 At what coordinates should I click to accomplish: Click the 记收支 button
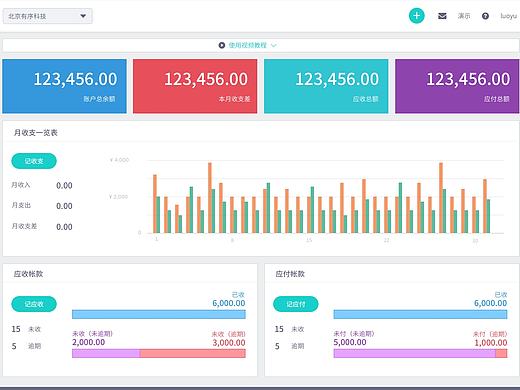tap(34, 161)
